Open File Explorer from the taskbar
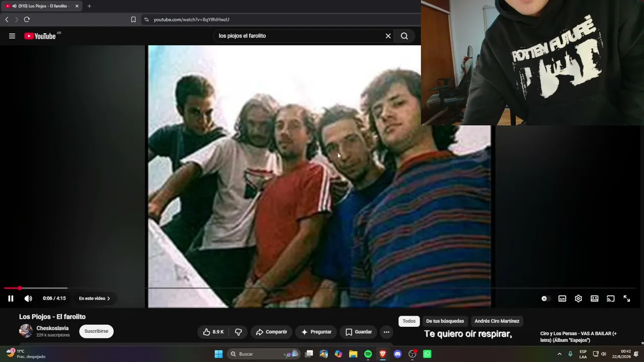Screen dimensions: 644x362 353,354
